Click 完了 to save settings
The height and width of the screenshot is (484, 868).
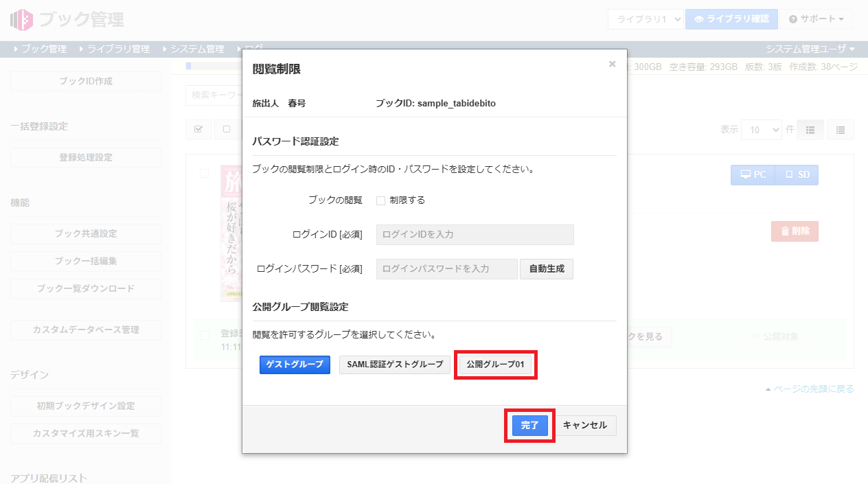(x=529, y=426)
